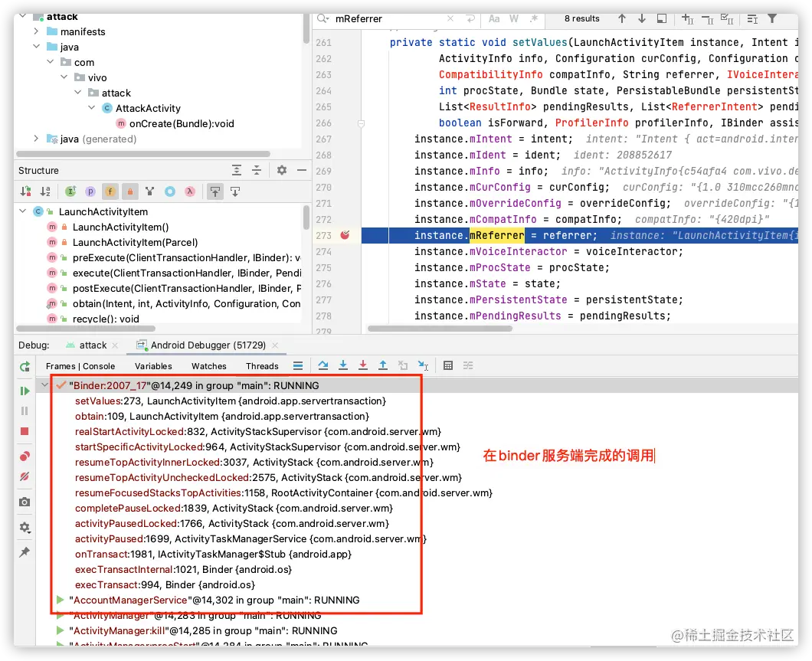The height and width of the screenshot is (661, 812).
Task: Click Drop Frame icon
Action: pos(403,365)
